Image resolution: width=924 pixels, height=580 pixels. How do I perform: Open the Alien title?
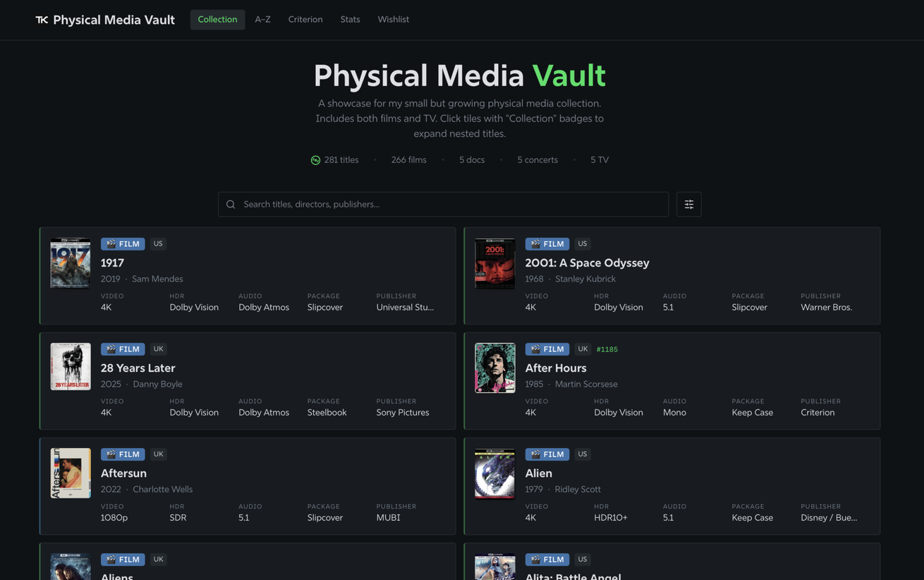click(x=539, y=473)
